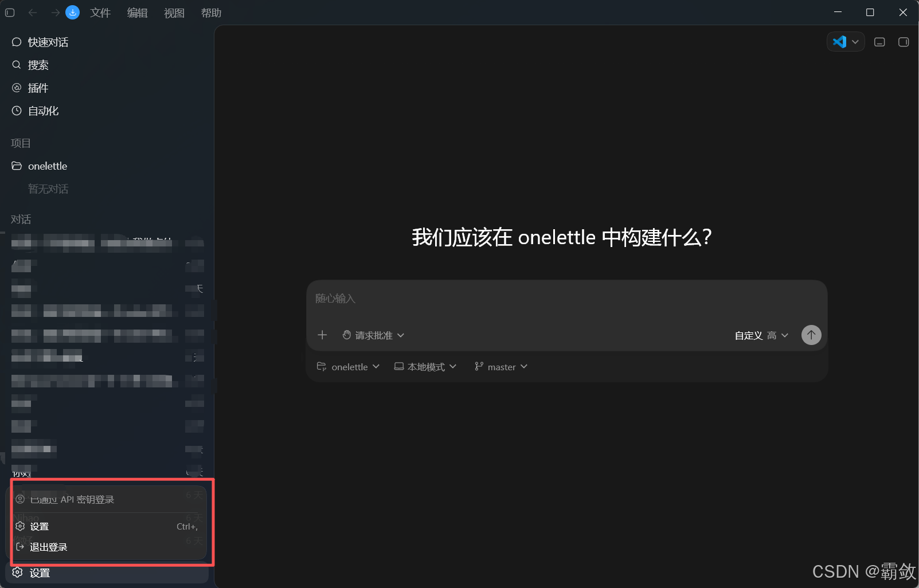919x588 pixels.
Task: Open the 文件 menu
Action: click(x=100, y=13)
